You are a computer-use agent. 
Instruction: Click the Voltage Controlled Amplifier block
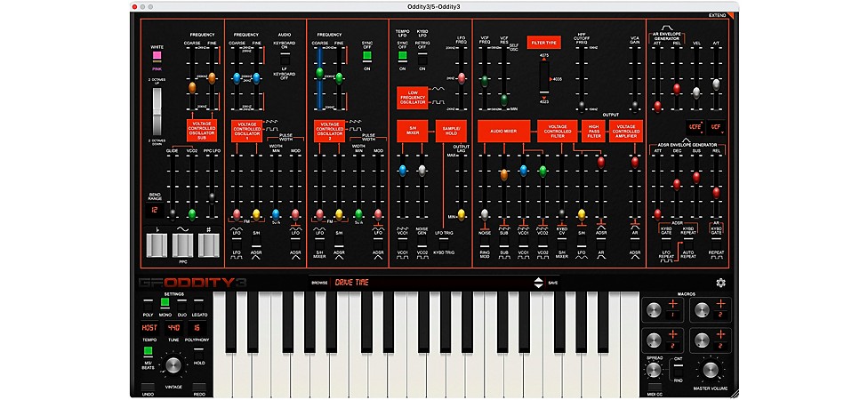point(626,132)
